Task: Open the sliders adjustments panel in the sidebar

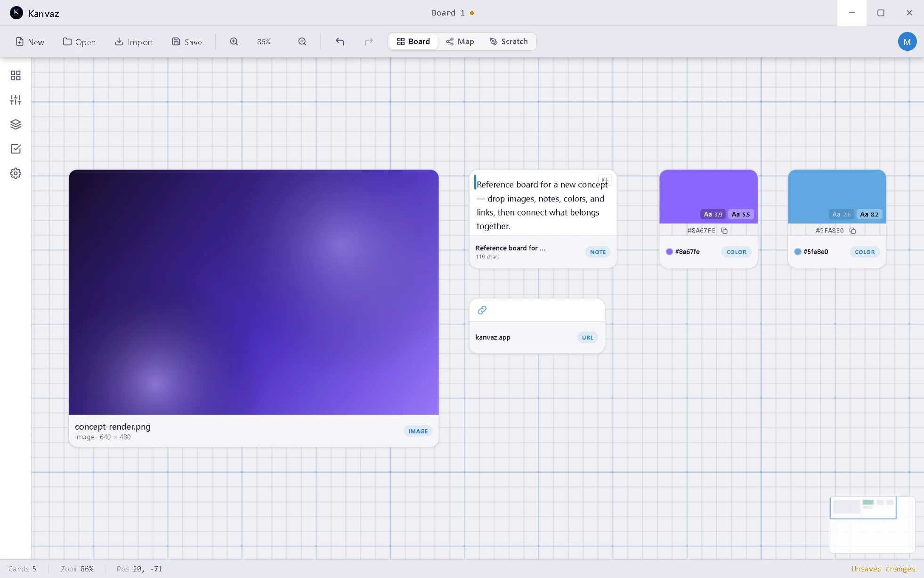Action: click(16, 100)
